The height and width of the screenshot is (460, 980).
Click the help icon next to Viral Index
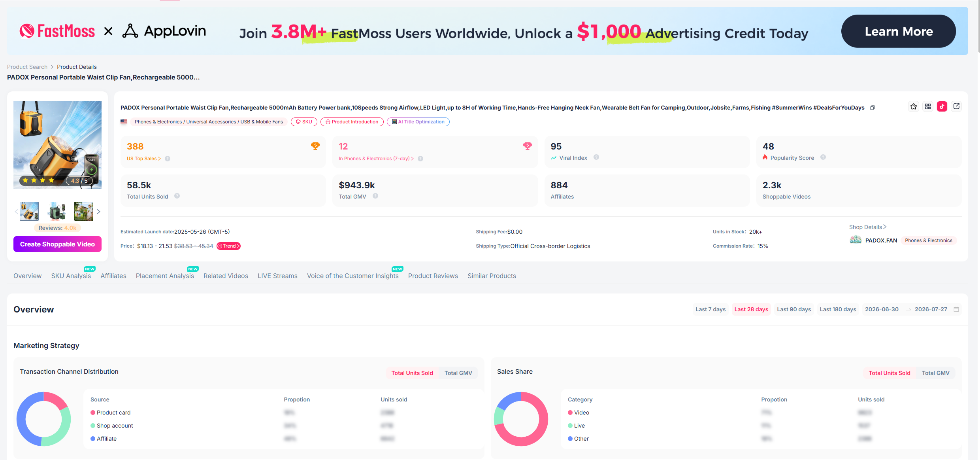click(x=596, y=157)
